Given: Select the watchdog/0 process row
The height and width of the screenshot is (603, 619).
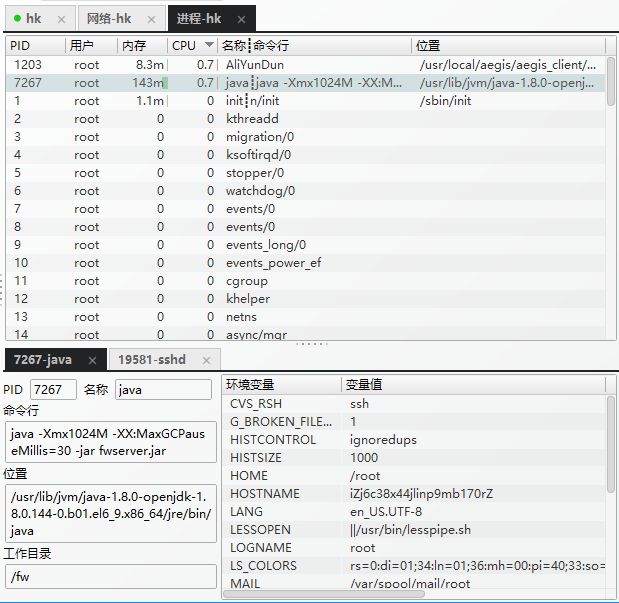Looking at the screenshot, I should 305,191.
